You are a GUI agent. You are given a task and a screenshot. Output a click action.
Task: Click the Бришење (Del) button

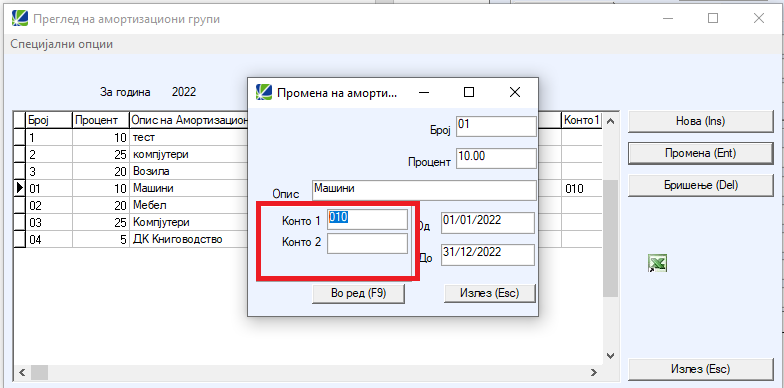(700, 185)
